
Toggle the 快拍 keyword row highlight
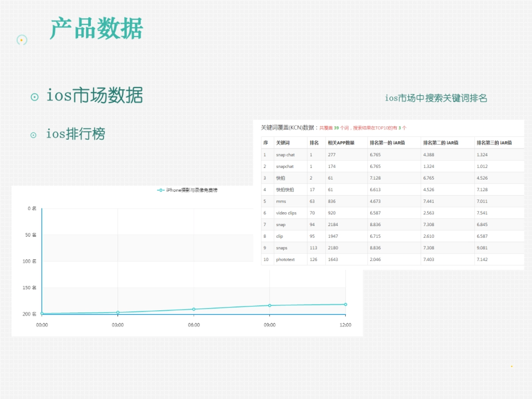coord(281,178)
